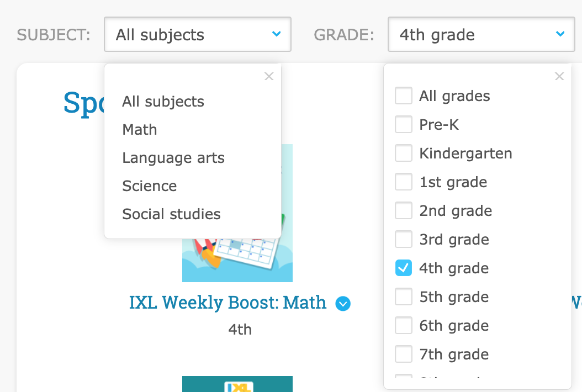Open the Subject combo box arrow
The image size is (582, 392).
[277, 34]
